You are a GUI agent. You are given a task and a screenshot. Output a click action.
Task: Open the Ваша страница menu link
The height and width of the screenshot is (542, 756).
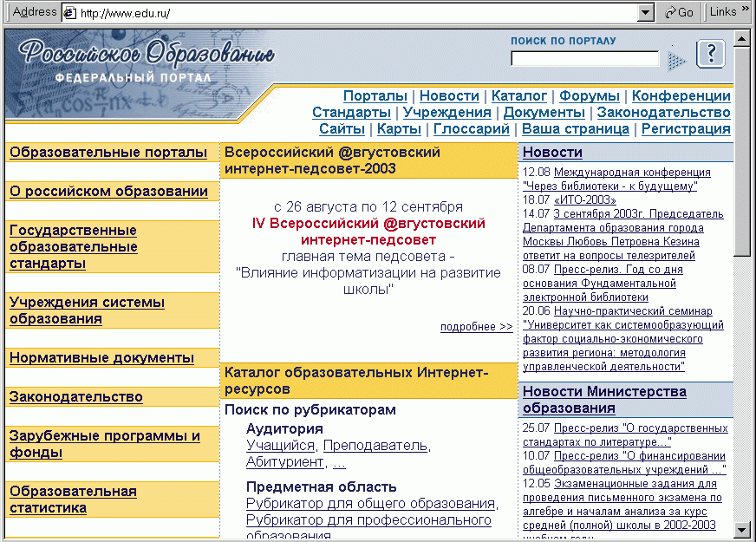point(576,128)
